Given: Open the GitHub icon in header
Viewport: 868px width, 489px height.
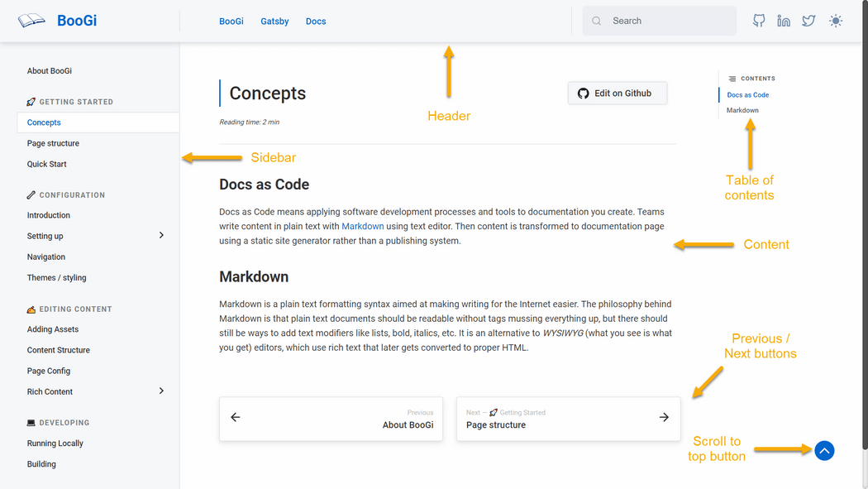Looking at the screenshot, I should (x=758, y=21).
